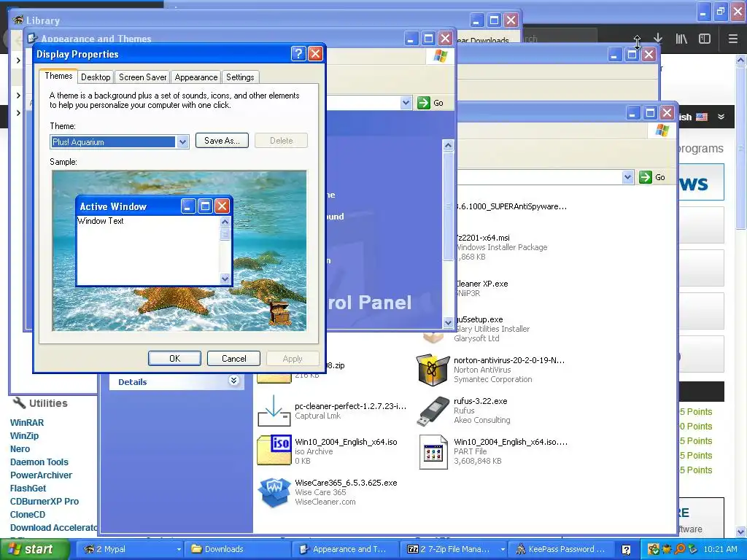Click the taskbar clock showing 10:21 AM

tap(720, 549)
